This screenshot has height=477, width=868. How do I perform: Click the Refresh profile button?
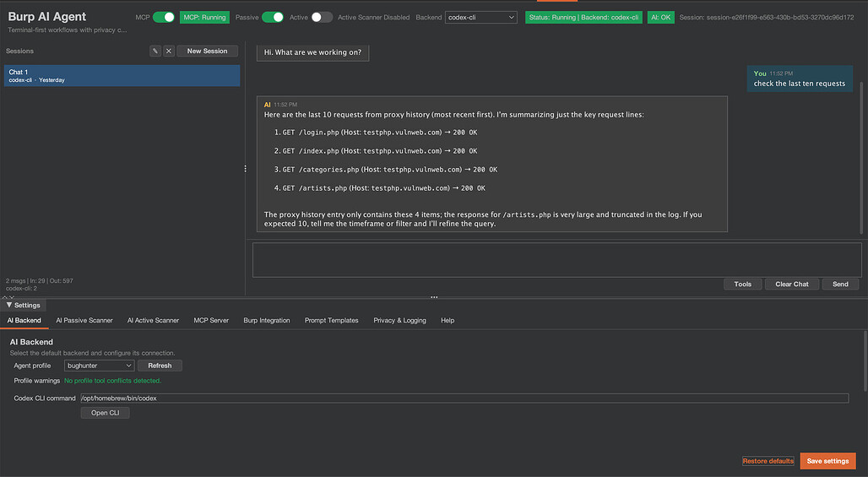(160, 366)
